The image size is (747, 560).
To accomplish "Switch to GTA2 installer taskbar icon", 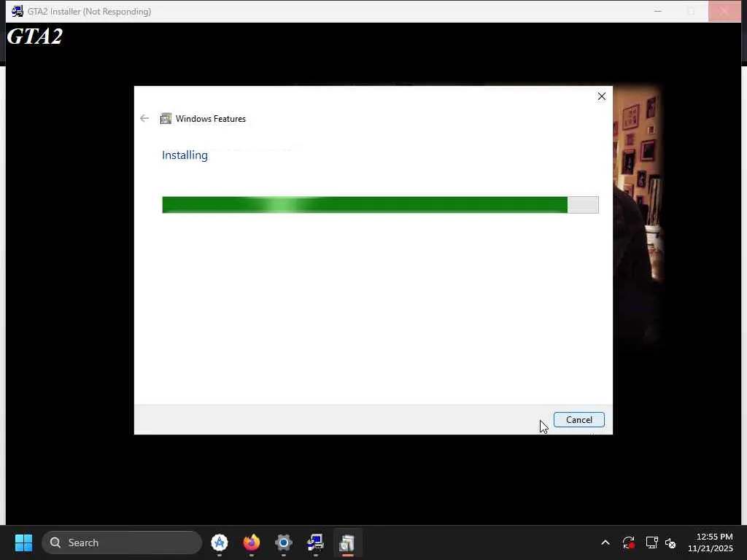I will pos(315,542).
